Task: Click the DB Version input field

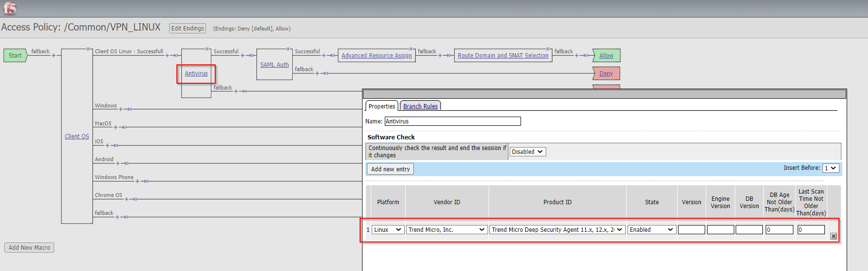Action: click(749, 229)
